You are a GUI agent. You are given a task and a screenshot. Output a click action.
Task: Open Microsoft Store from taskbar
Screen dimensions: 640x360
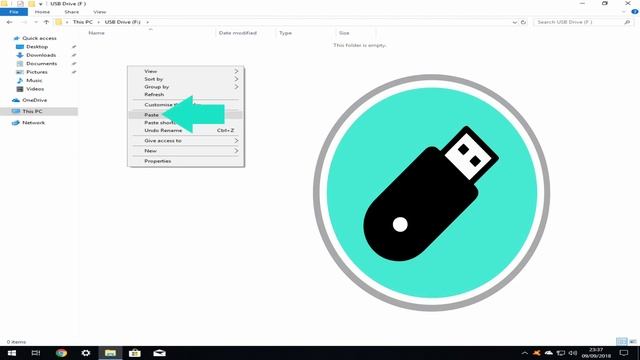pos(135,353)
